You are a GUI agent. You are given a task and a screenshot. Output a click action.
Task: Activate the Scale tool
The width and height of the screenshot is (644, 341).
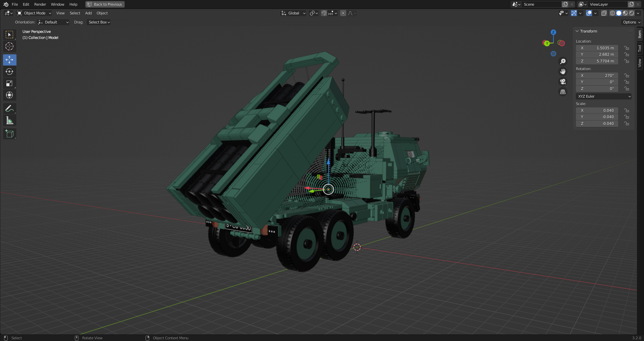click(9, 83)
